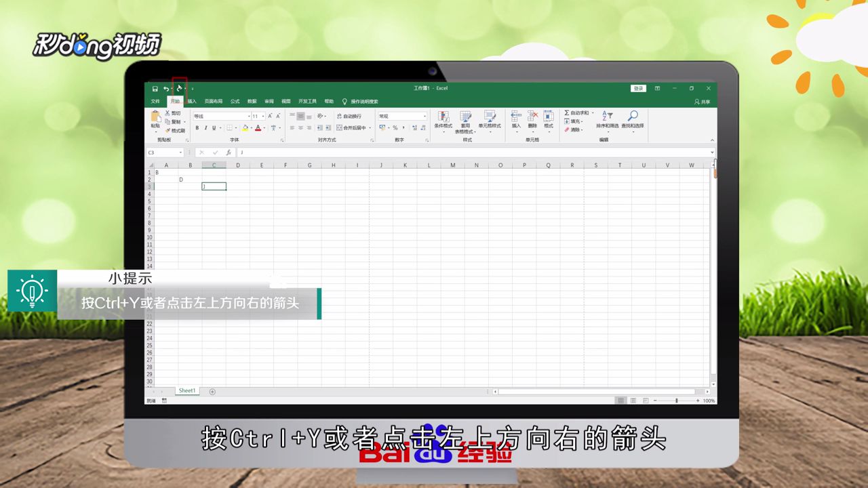Open Find and Select (查找和选择)
868x488 pixels.
click(x=633, y=121)
